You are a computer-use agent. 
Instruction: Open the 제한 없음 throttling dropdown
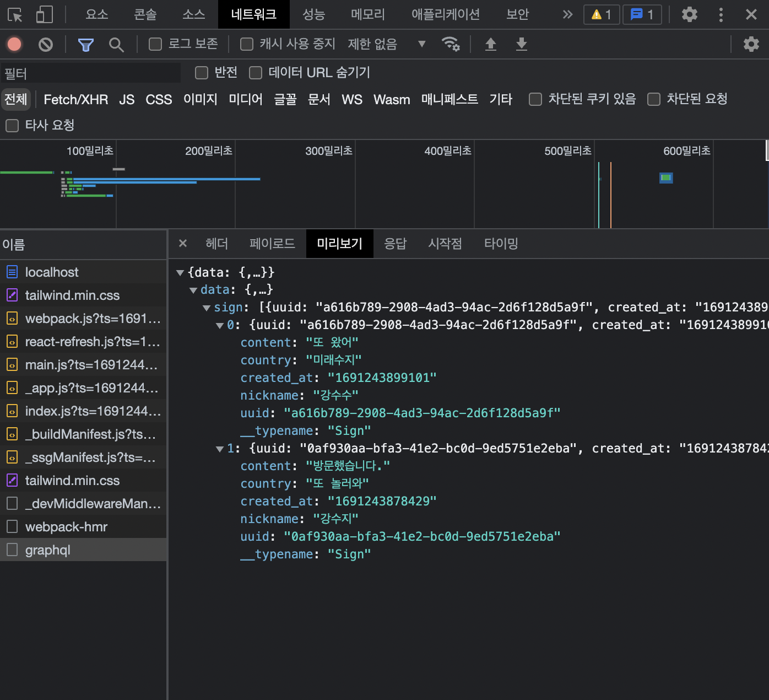click(x=387, y=44)
